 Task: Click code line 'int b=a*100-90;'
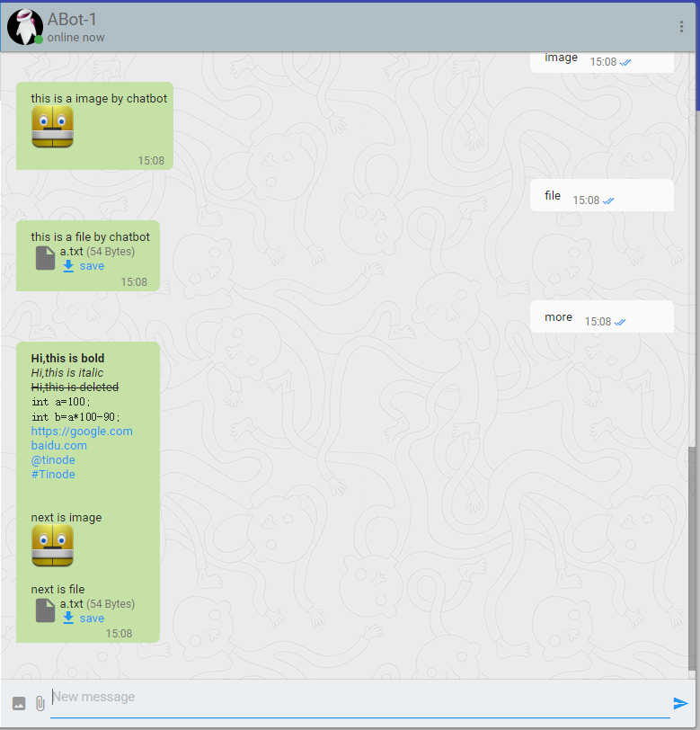pyautogui.click(x=75, y=416)
